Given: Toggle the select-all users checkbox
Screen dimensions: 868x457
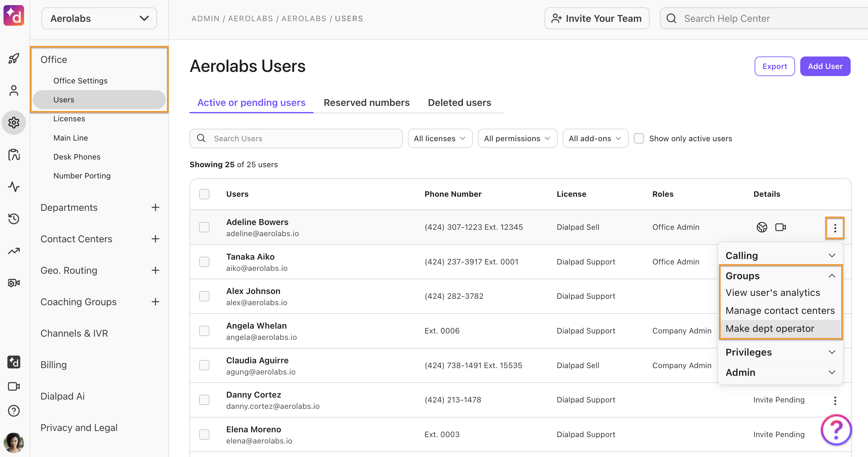Looking at the screenshot, I should pyautogui.click(x=204, y=194).
